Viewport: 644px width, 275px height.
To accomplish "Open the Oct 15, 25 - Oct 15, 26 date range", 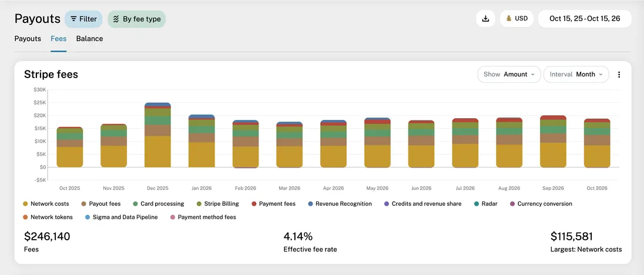I will tap(585, 18).
